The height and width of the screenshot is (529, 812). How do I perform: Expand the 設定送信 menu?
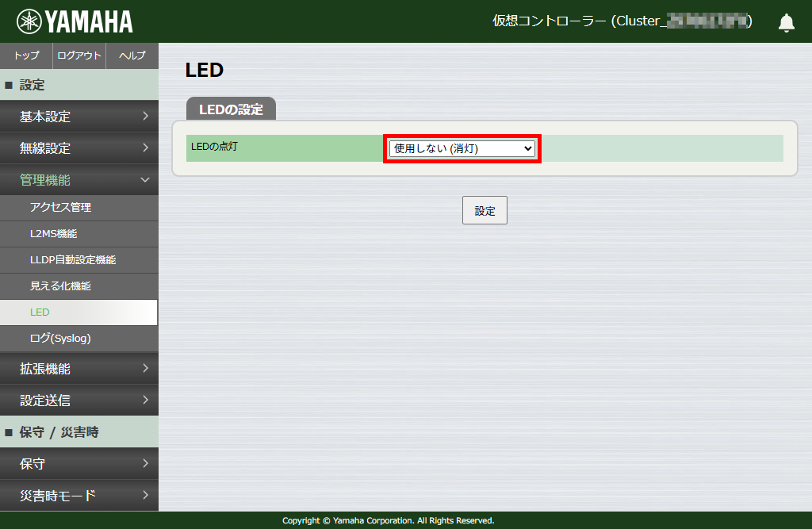(x=79, y=400)
